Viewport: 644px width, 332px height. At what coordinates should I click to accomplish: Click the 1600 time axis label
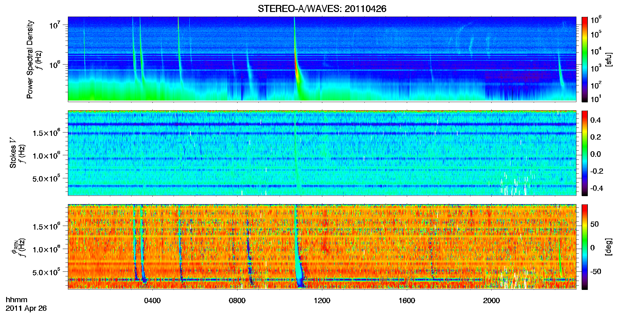(x=407, y=301)
